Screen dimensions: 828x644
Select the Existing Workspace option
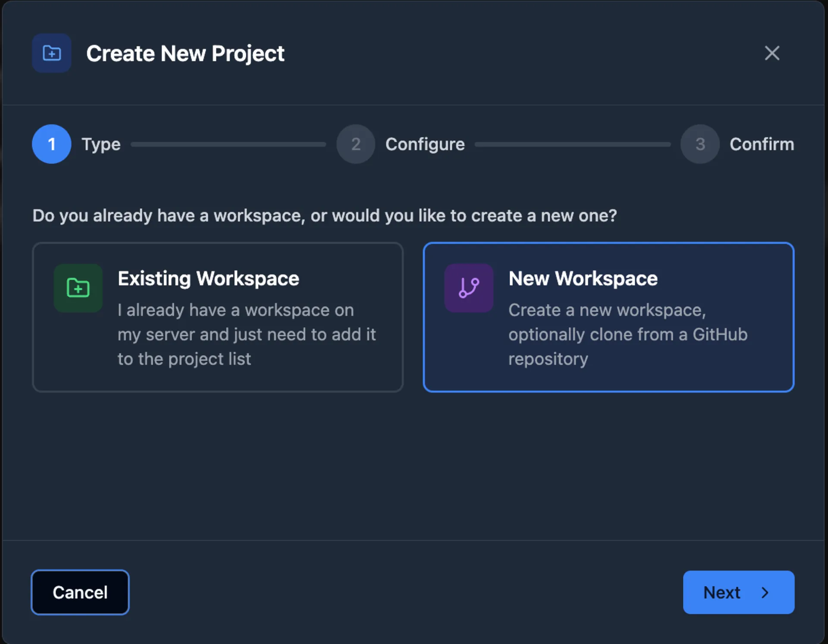pos(218,317)
